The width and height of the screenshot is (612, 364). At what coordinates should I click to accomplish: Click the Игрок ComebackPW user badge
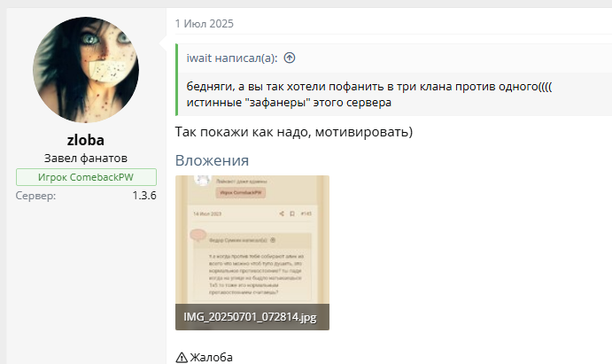(86, 177)
